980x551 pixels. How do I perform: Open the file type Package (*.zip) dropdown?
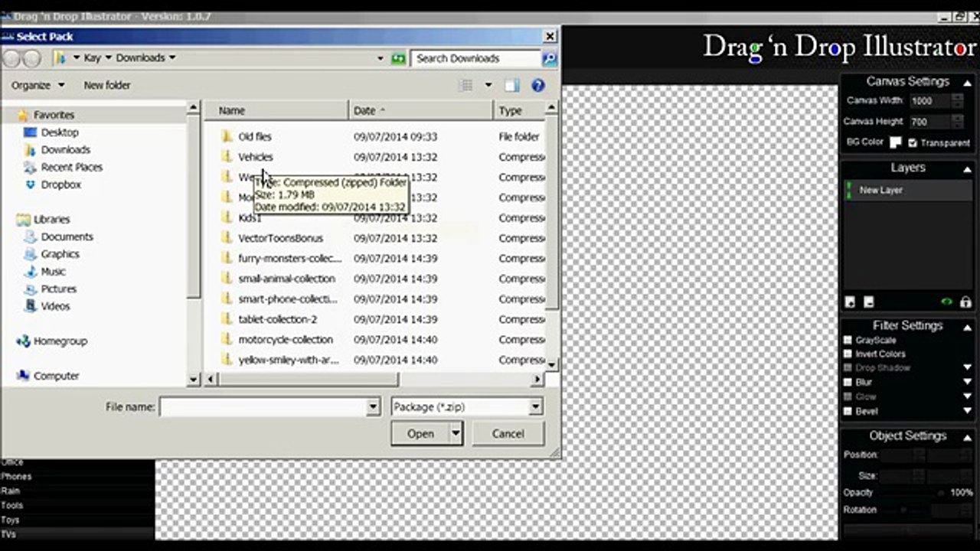535,407
